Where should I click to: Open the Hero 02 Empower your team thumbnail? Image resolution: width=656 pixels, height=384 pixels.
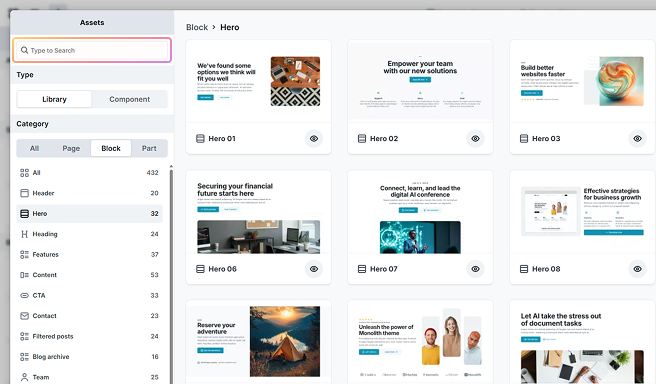click(420, 81)
